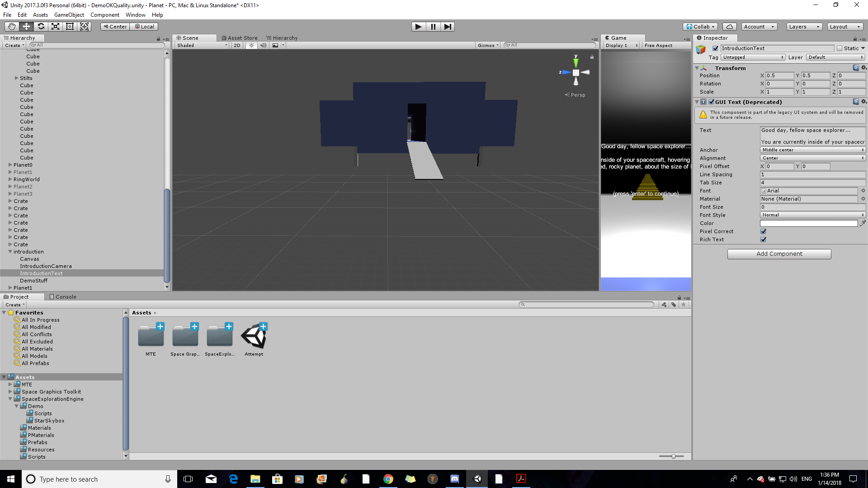Toggle pivot Center mode

tap(115, 27)
